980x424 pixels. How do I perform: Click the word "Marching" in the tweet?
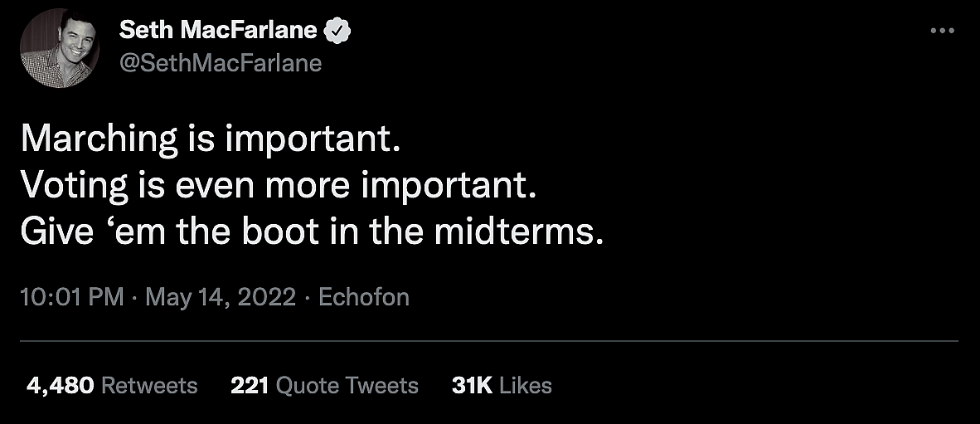pyautogui.click(x=99, y=139)
